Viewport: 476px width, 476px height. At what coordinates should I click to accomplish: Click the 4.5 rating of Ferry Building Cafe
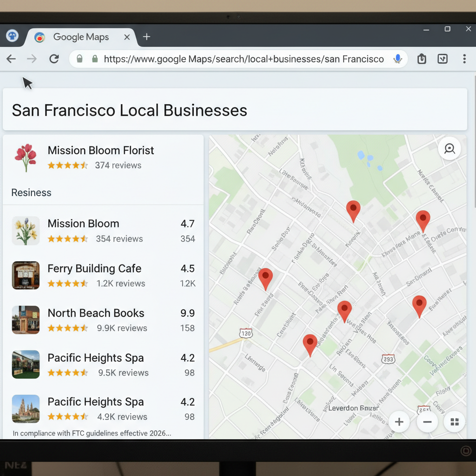[188, 269]
